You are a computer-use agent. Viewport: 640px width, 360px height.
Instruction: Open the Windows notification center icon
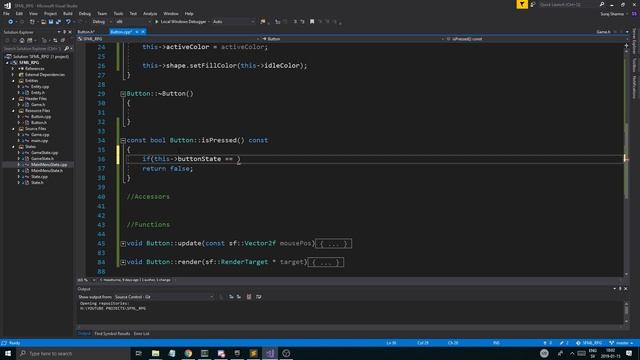629,353
